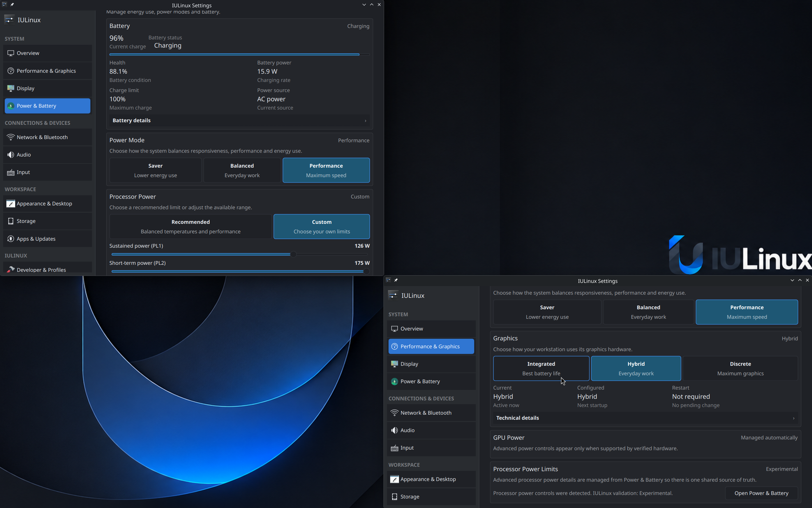Open Storage in bottom-right window sidebar
The width and height of the screenshot is (812, 508).
(431, 497)
